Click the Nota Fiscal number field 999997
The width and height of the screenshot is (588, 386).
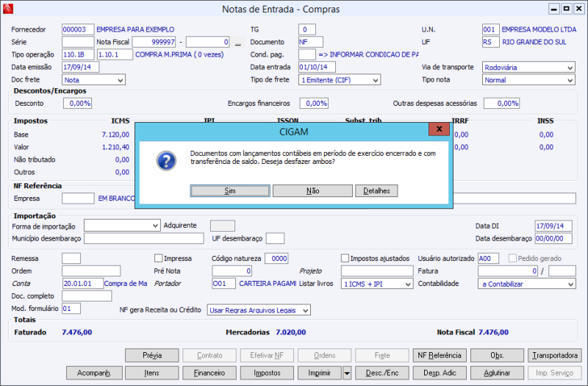coord(154,42)
